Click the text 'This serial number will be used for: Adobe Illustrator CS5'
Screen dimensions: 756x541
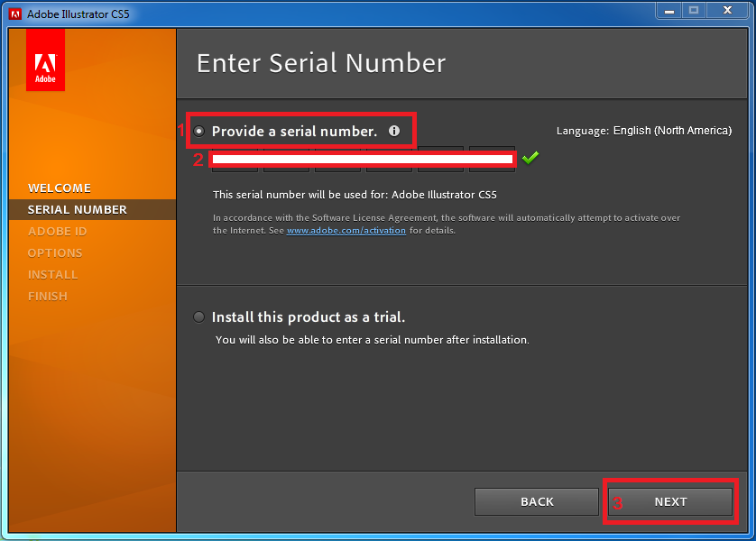pos(355,195)
